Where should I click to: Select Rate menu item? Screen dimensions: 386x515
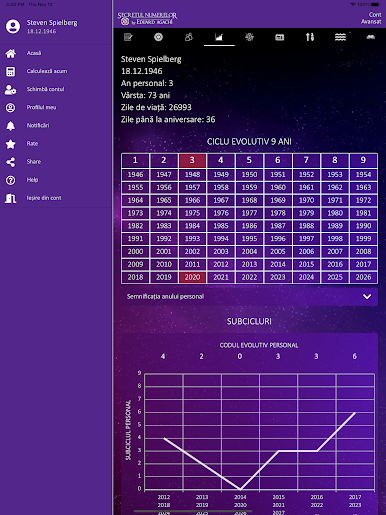(32, 144)
